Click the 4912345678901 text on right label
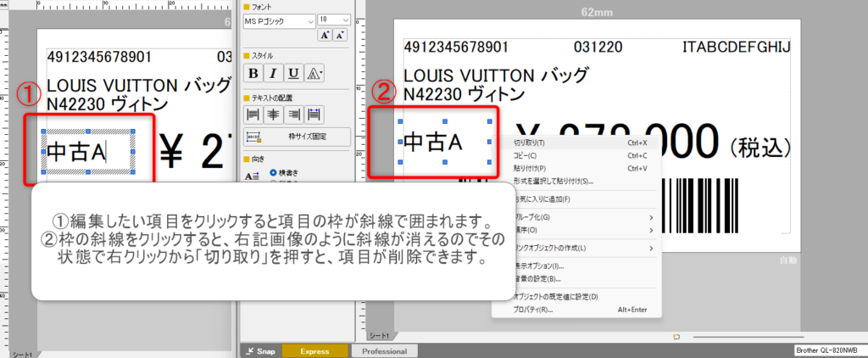The image size is (868, 358). 456,46
